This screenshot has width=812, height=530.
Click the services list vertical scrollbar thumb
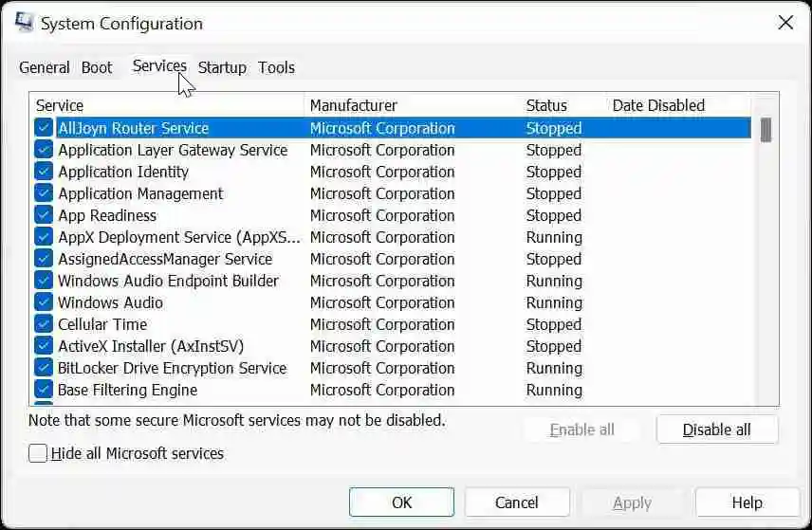pos(766,130)
